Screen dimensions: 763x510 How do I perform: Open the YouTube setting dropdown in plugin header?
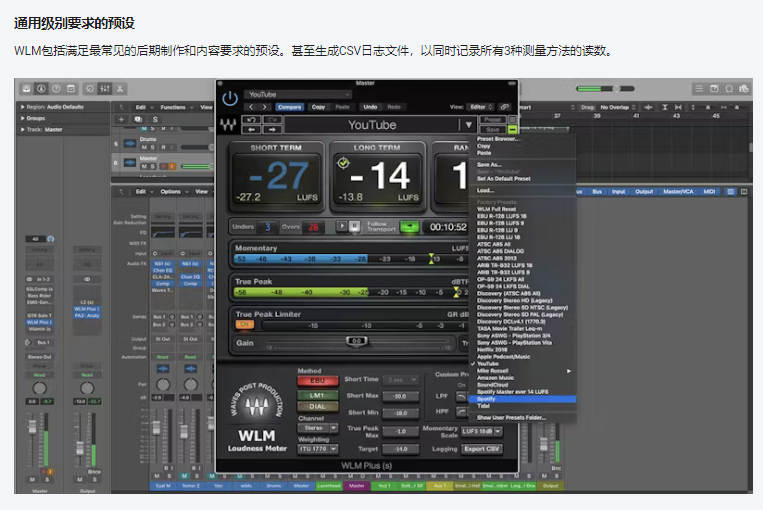tap(298, 94)
